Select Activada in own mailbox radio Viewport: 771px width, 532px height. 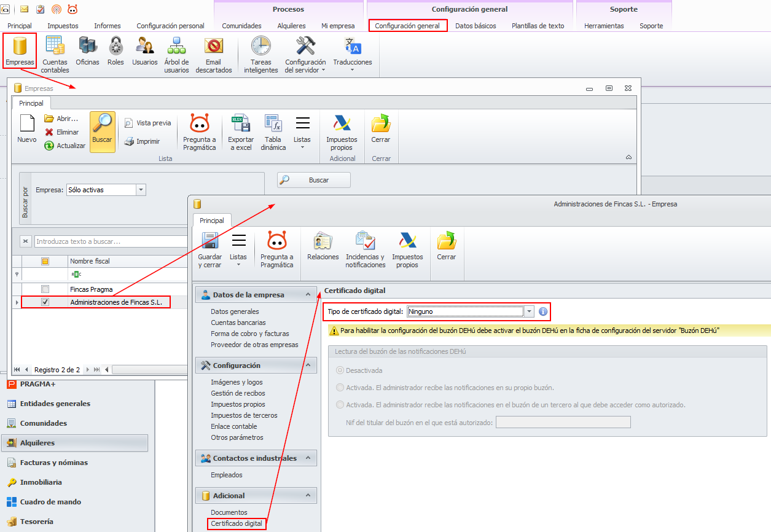340,388
